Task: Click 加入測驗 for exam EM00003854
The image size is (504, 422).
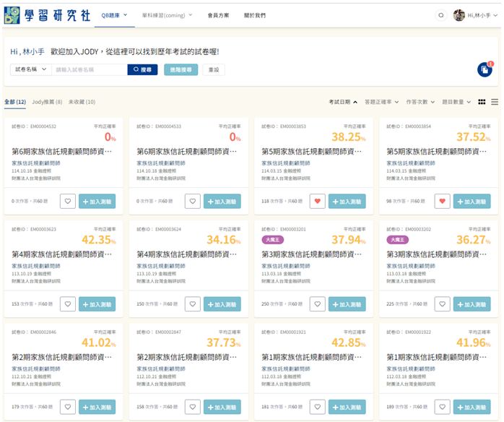Action: [474, 202]
